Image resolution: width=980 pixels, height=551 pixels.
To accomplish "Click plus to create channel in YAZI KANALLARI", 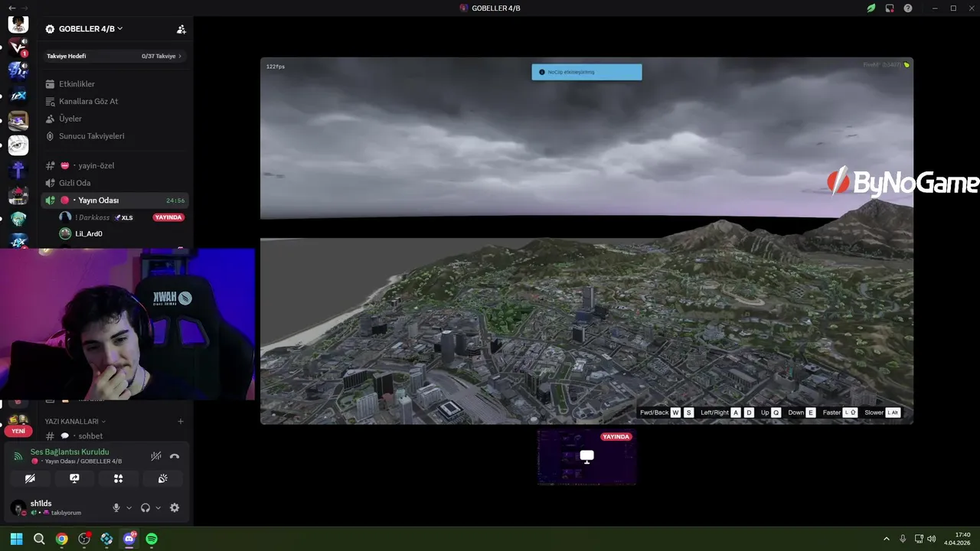I will [181, 422].
